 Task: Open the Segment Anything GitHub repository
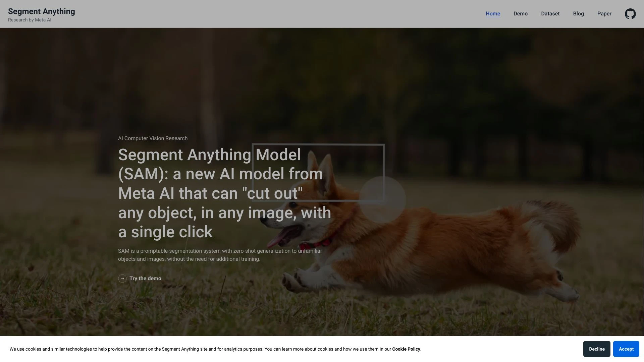(630, 14)
